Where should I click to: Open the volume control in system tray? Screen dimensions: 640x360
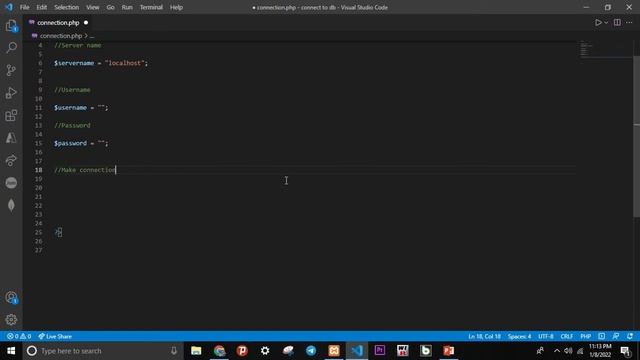tap(568, 351)
